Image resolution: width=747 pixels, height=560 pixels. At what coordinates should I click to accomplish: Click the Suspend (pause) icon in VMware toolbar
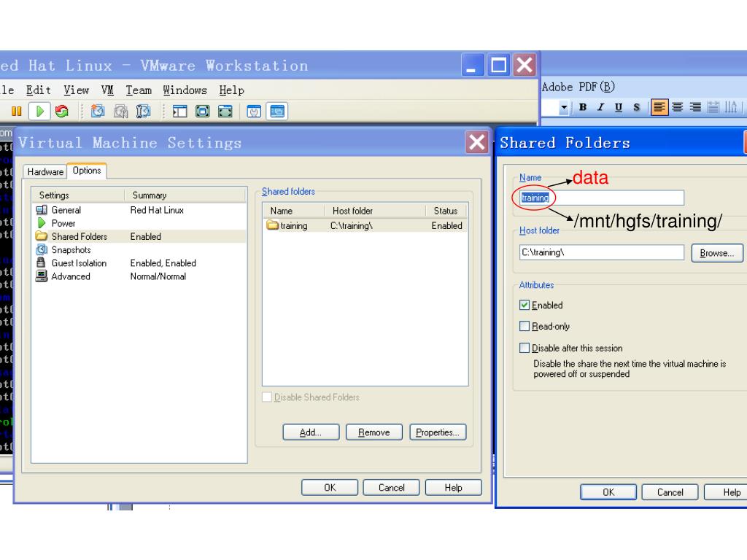coord(17,112)
